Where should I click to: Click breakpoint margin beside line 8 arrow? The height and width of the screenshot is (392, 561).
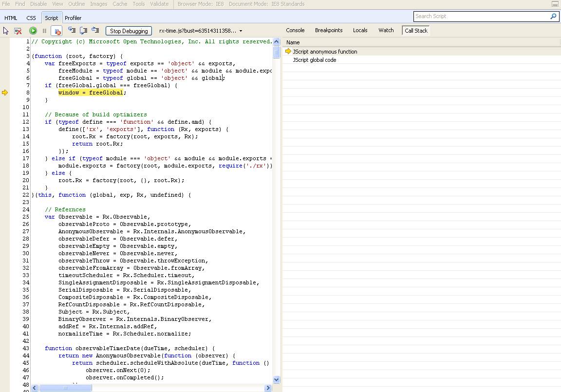[x=5, y=93]
